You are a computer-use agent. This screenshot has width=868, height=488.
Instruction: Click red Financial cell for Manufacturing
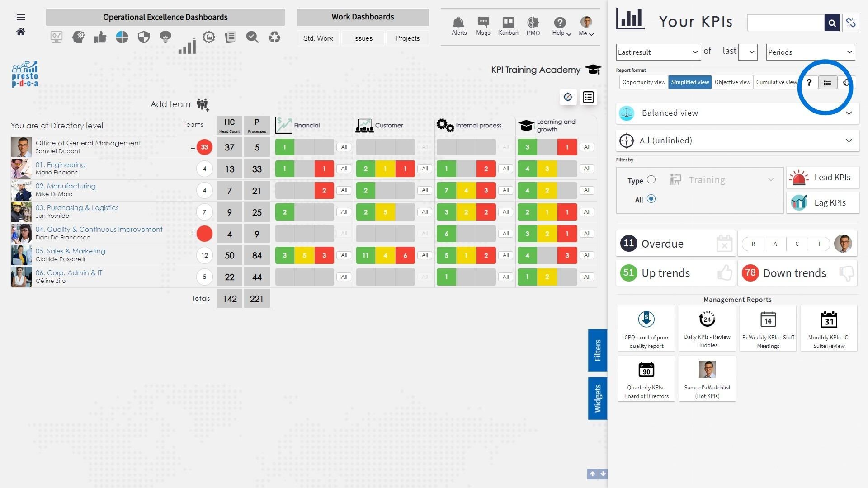(x=324, y=190)
